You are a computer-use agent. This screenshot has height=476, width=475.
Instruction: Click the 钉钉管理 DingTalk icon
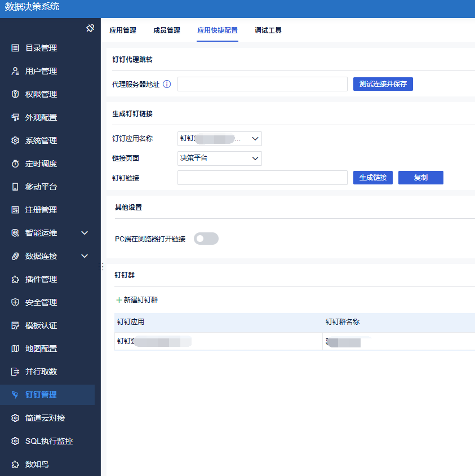coord(15,395)
